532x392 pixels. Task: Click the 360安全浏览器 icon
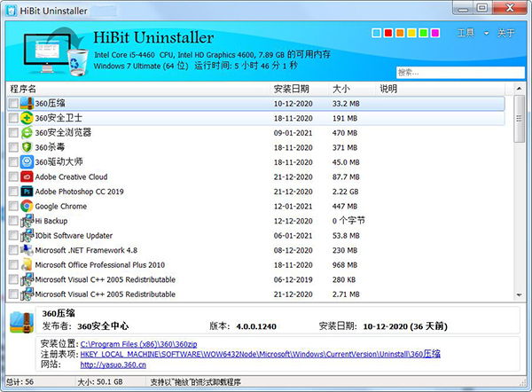point(27,133)
